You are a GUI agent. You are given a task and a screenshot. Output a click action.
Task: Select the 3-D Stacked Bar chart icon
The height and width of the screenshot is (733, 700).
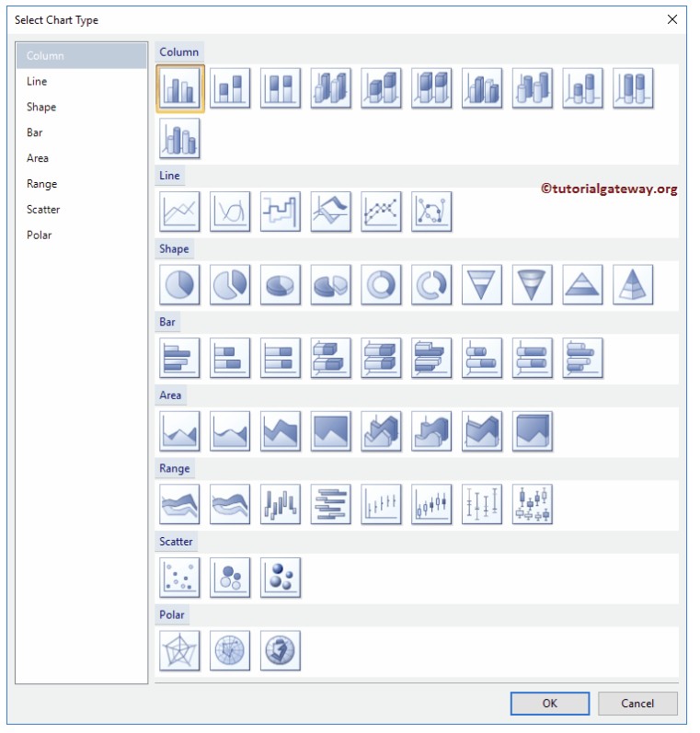coord(331,359)
